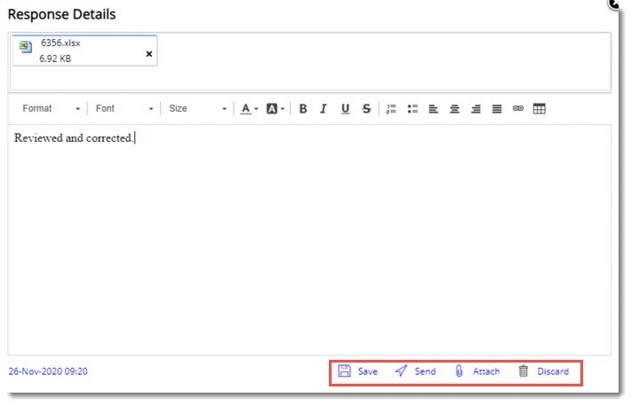Align text to the right

476,109
